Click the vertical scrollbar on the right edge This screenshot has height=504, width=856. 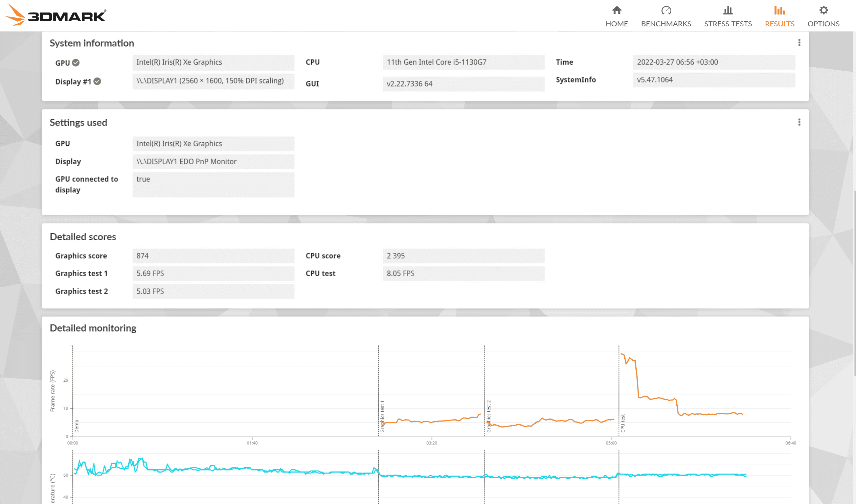pos(854,282)
